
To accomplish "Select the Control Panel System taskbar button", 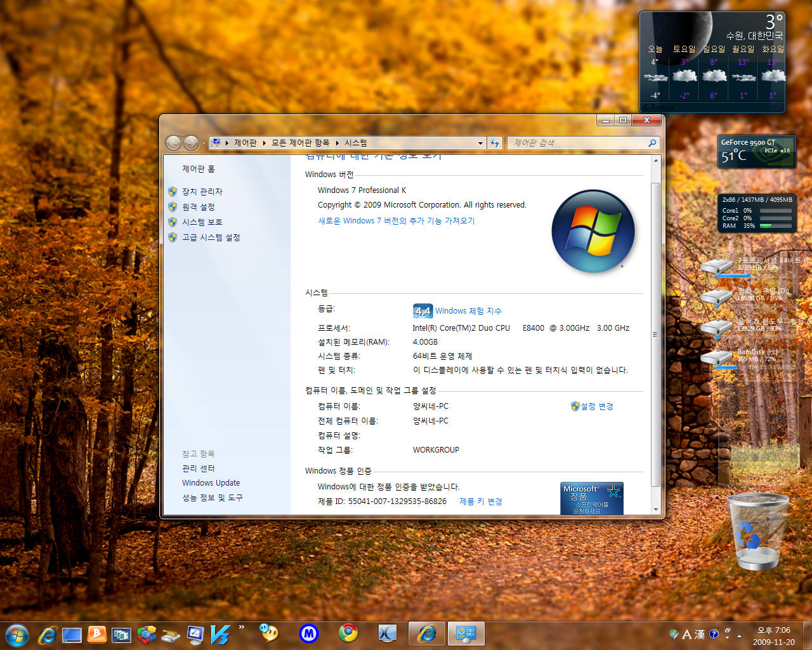I will (466, 633).
